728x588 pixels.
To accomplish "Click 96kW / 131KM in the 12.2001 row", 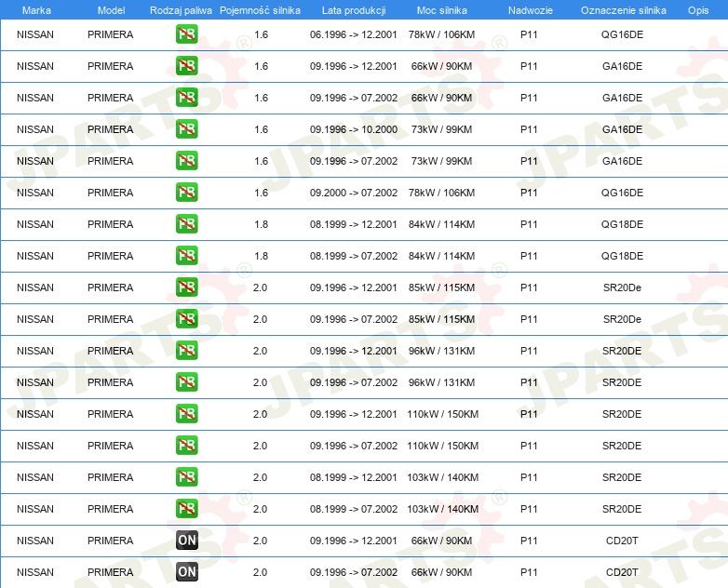I will click(441, 351).
